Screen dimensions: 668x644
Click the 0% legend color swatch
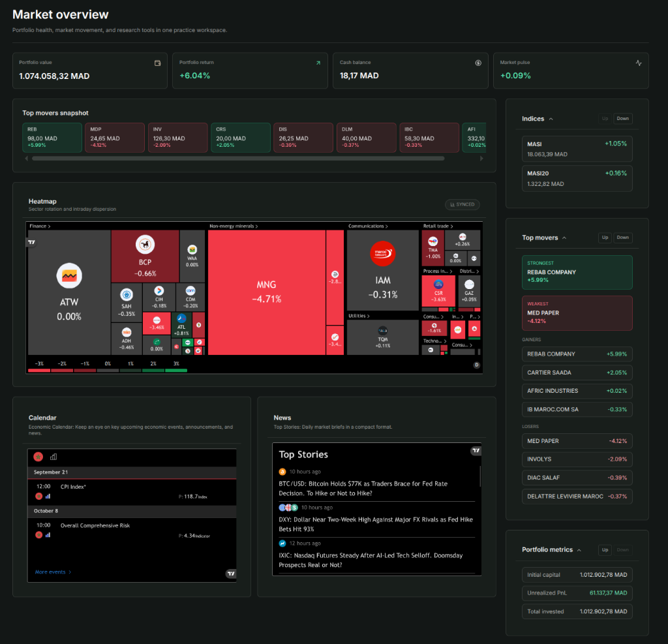click(x=108, y=371)
